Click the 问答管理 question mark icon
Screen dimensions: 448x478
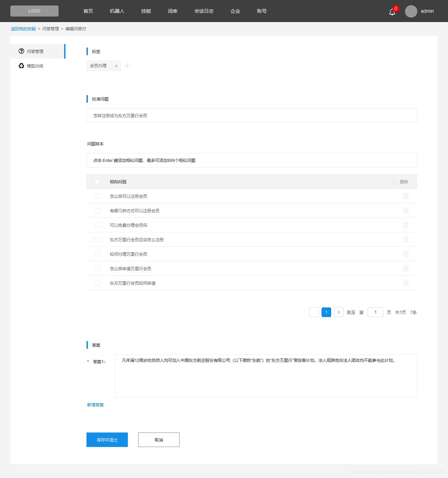(21, 51)
